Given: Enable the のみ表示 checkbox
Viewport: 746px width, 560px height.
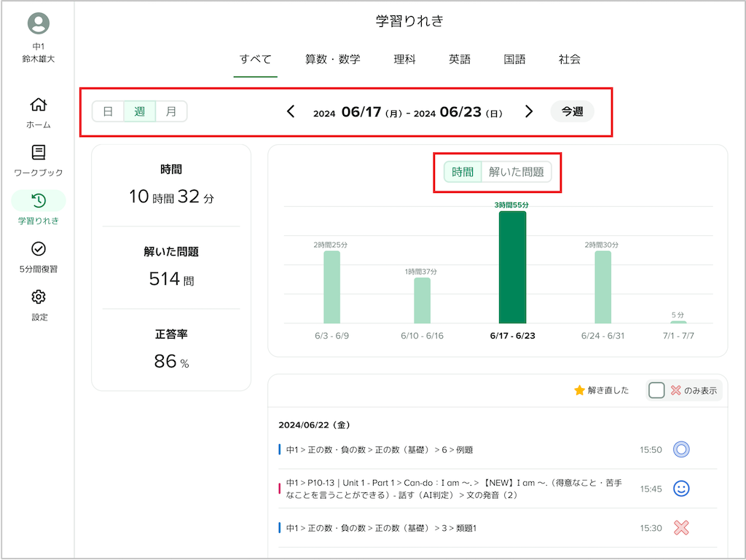Looking at the screenshot, I should (x=656, y=390).
